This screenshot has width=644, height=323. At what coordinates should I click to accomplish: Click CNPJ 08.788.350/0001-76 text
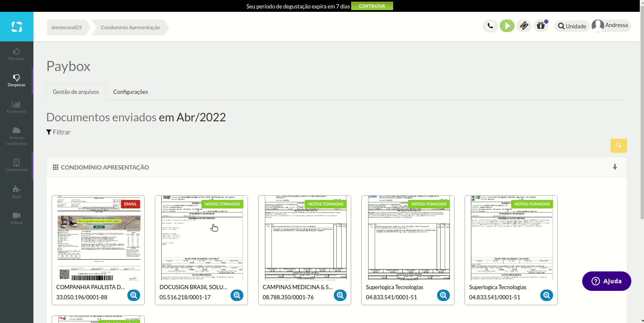(x=288, y=297)
